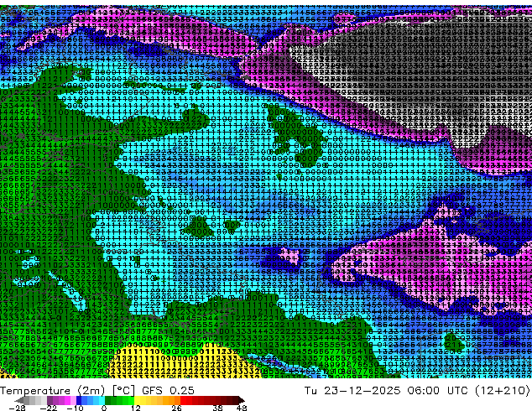Click the '[°C]' unit label

124,391
